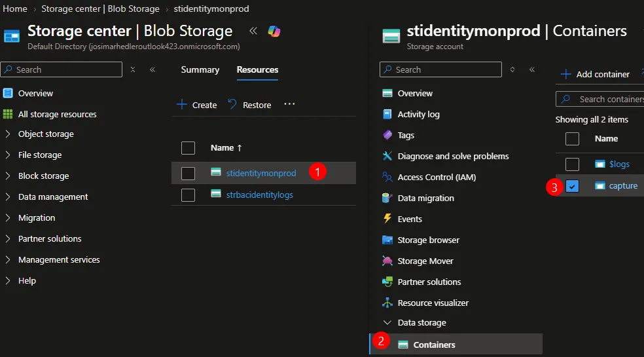
Task: Click All storage resources grid icon
Action: point(8,114)
